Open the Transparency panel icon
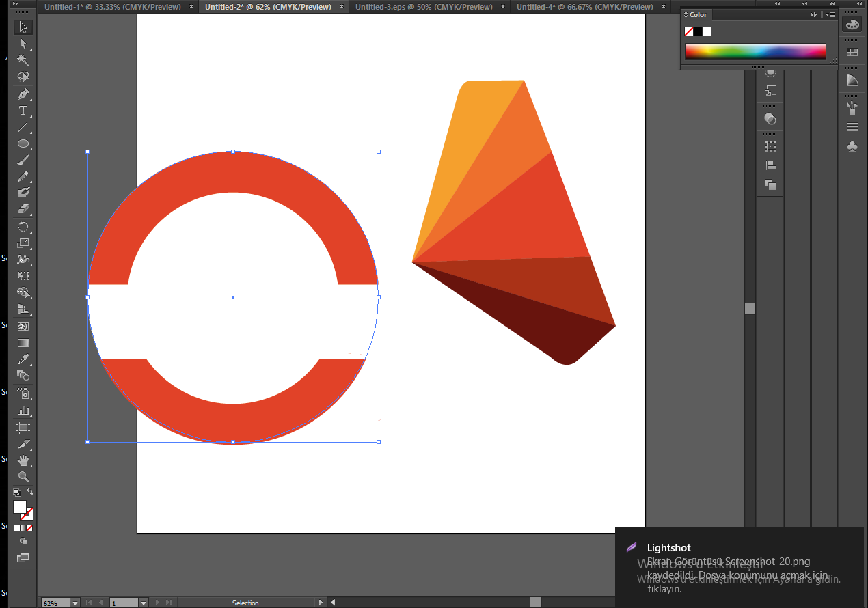 [770, 119]
